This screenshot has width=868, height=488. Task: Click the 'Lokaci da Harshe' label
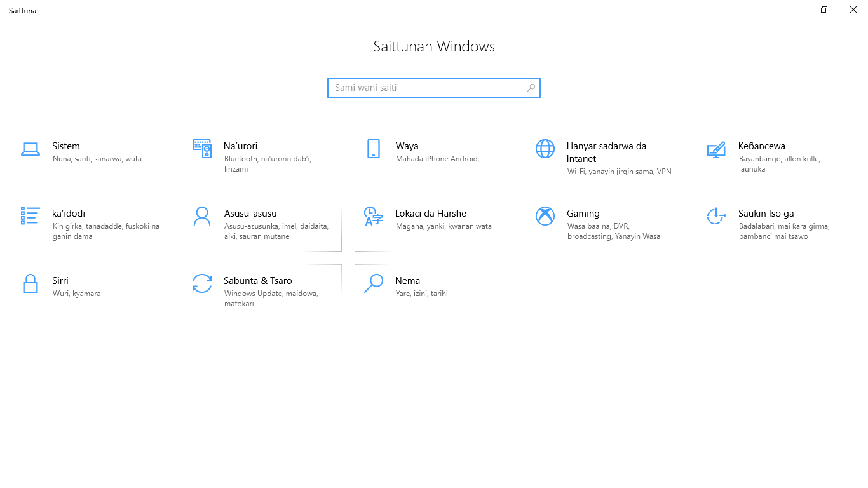click(431, 213)
